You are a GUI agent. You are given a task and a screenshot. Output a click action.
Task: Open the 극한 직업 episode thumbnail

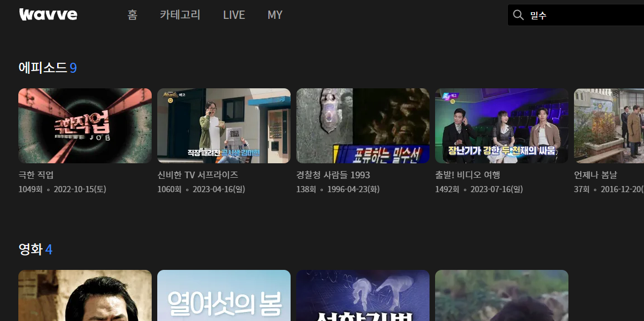(84, 126)
